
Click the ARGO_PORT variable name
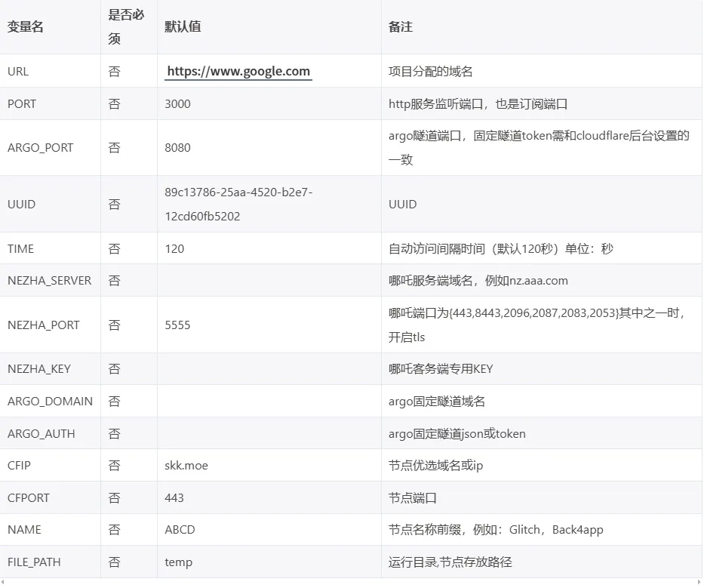[x=41, y=148]
